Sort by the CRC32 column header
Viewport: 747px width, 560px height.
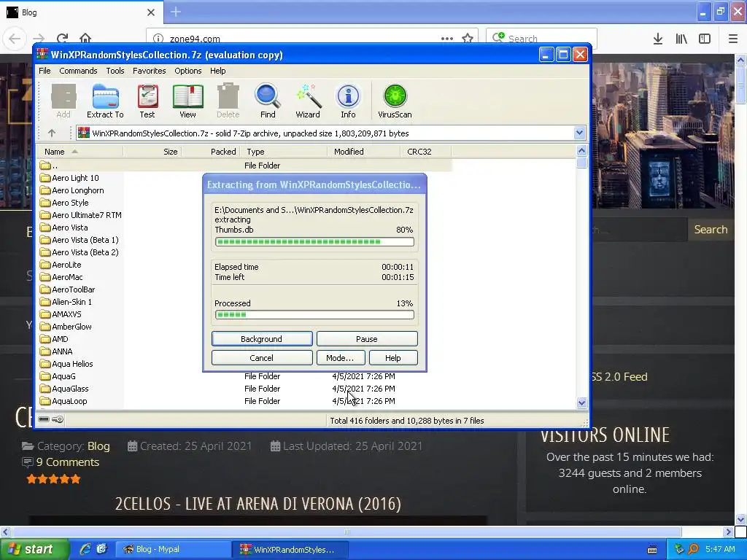426,152
